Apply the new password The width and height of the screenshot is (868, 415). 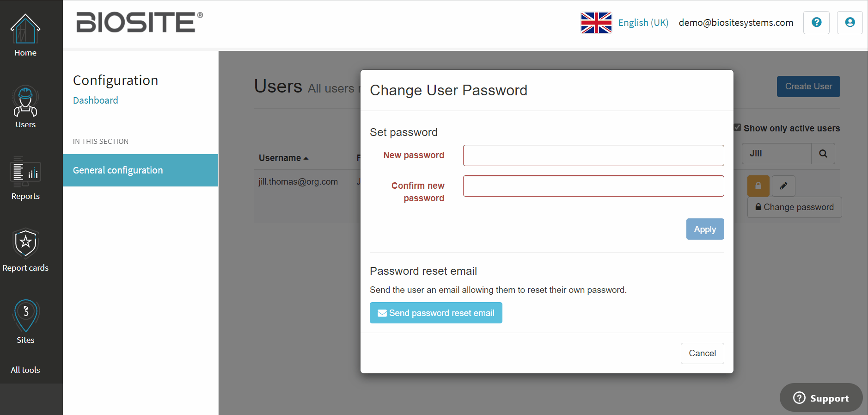point(705,229)
